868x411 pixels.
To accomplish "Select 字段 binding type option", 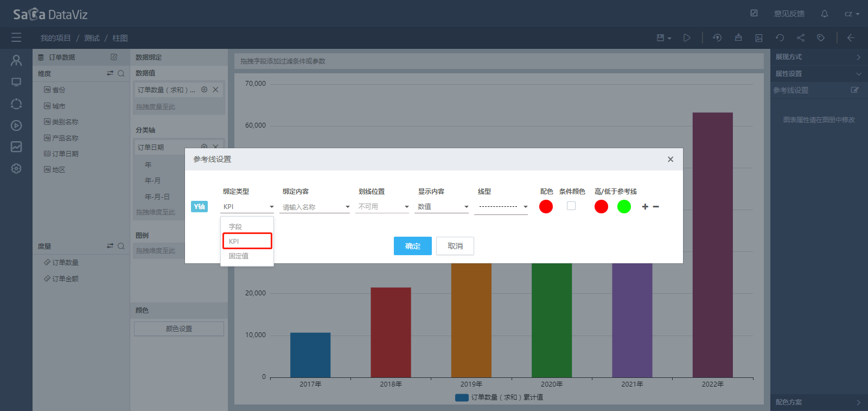I will [247, 226].
